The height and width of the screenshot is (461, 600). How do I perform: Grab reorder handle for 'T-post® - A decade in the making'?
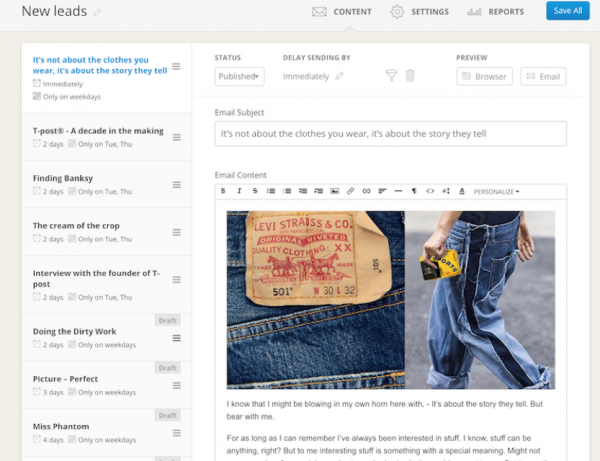(x=176, y=137)
